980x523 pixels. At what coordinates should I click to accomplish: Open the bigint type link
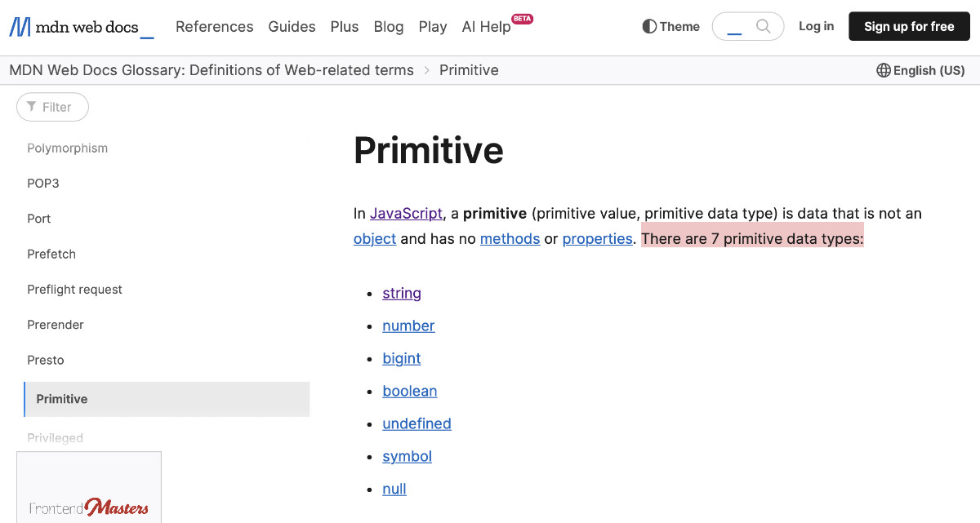402,358
